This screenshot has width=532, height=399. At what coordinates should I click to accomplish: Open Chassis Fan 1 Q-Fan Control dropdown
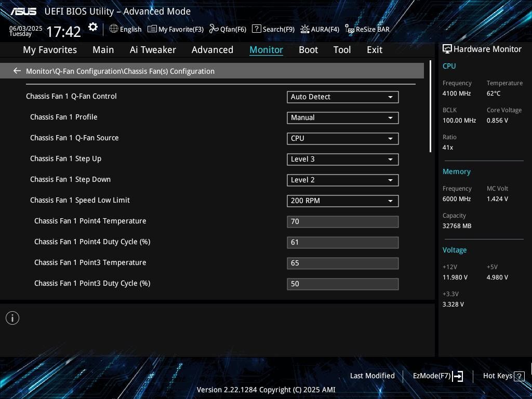[343, 97]
